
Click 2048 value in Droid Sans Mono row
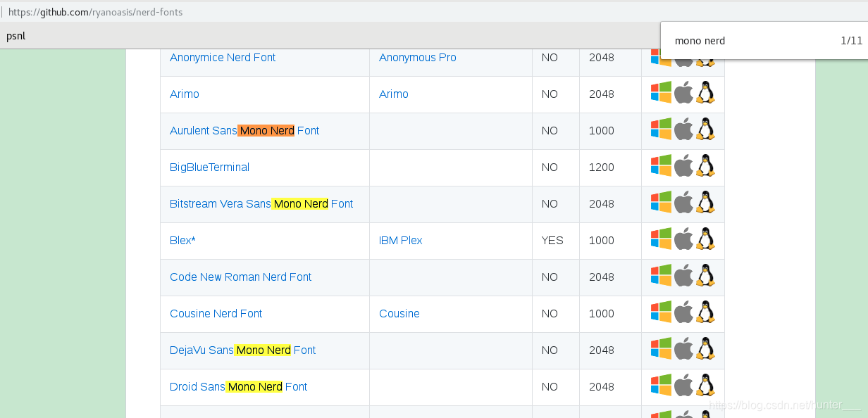tap(602, 387)
